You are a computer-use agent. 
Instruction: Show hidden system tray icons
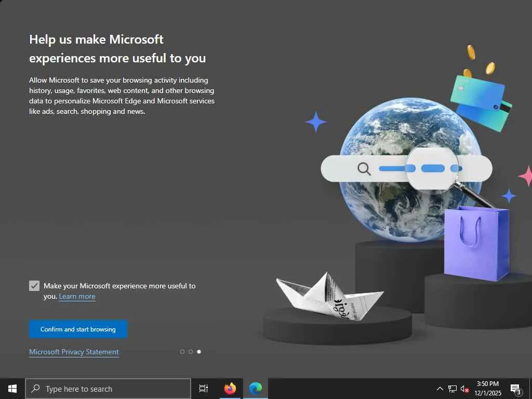(x=440, y=389)
